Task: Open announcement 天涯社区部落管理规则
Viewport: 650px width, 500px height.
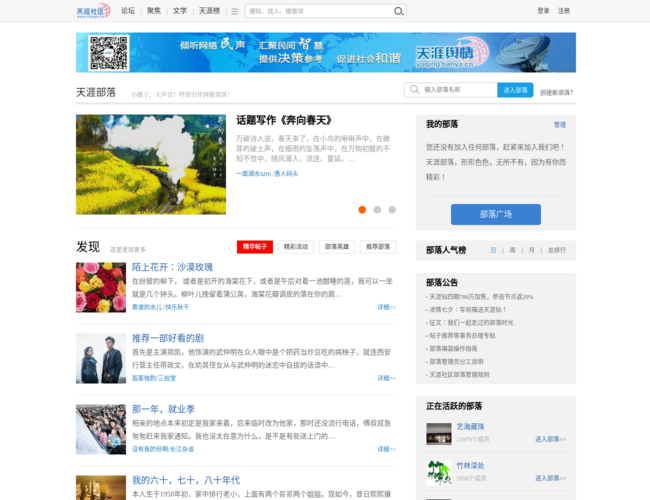Action: click(459, 375)
